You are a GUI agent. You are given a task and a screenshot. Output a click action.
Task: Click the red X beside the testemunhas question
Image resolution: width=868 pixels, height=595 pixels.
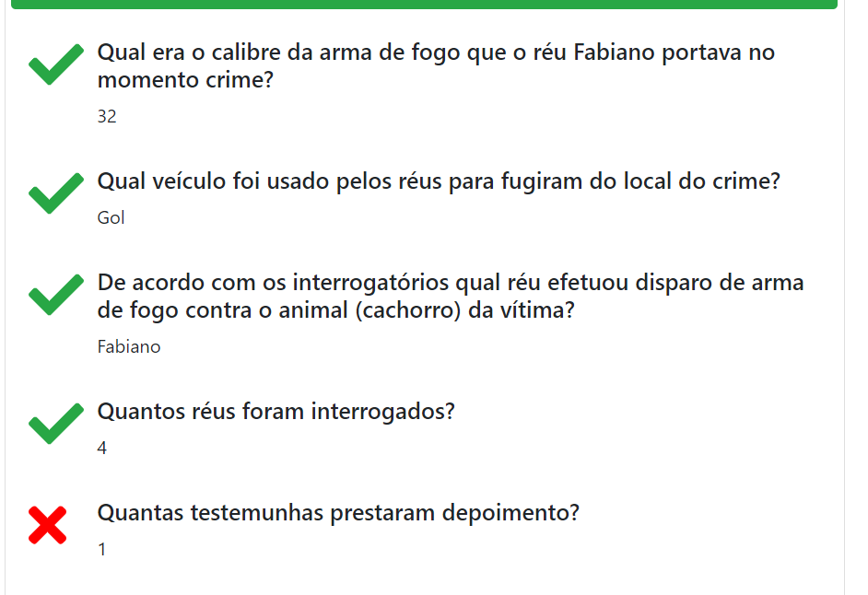pos(48,525)
